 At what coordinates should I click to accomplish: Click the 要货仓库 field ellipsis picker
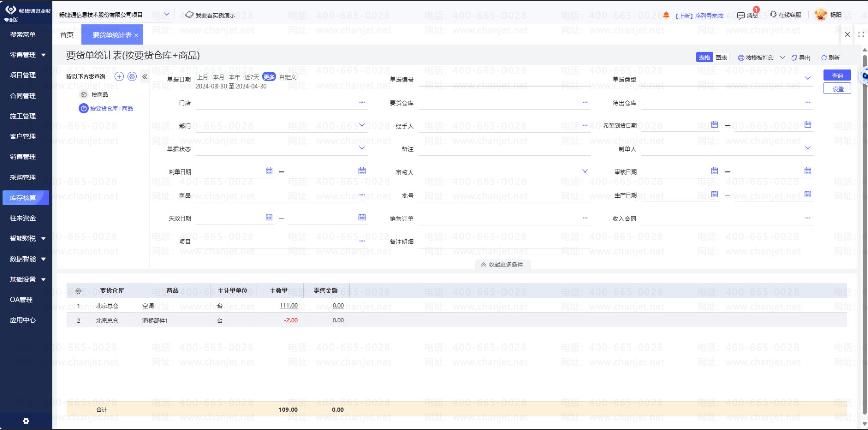pyautogui.click(x=585, y=102)
